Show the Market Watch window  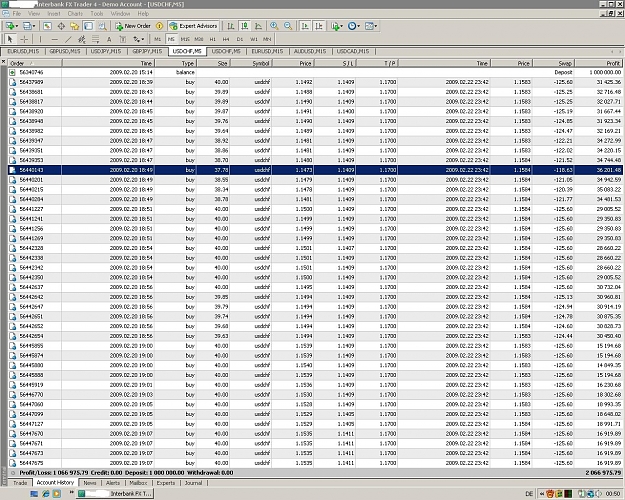click(x=47, y=26)
